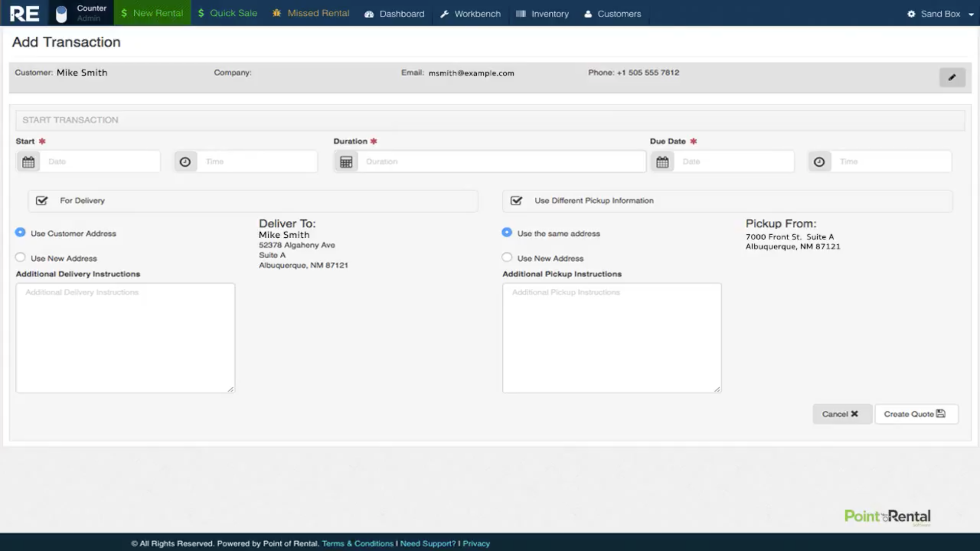Uncheck the For Delivery checkbox

tap(42, 201)
